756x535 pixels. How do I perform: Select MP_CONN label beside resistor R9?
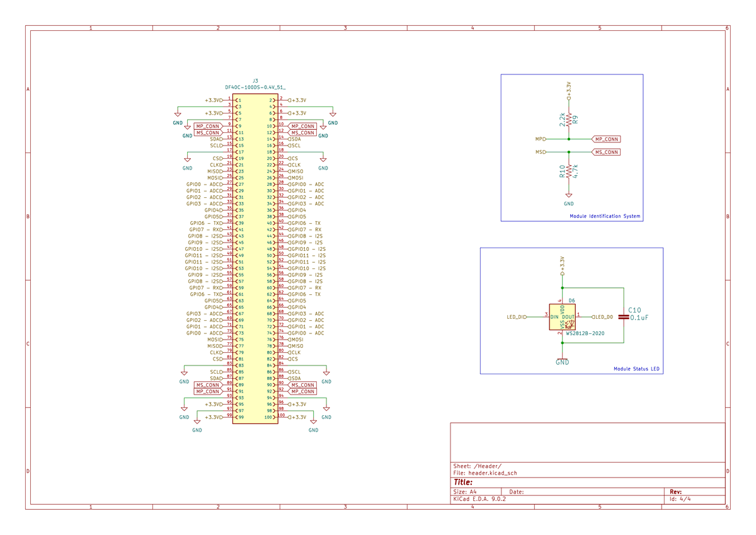tap(606, 139)
